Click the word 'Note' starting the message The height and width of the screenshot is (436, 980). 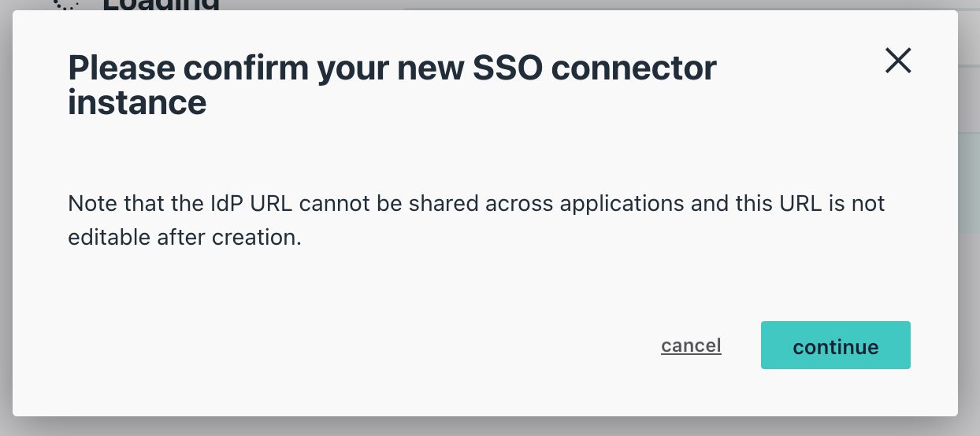(x=91, y=204)
